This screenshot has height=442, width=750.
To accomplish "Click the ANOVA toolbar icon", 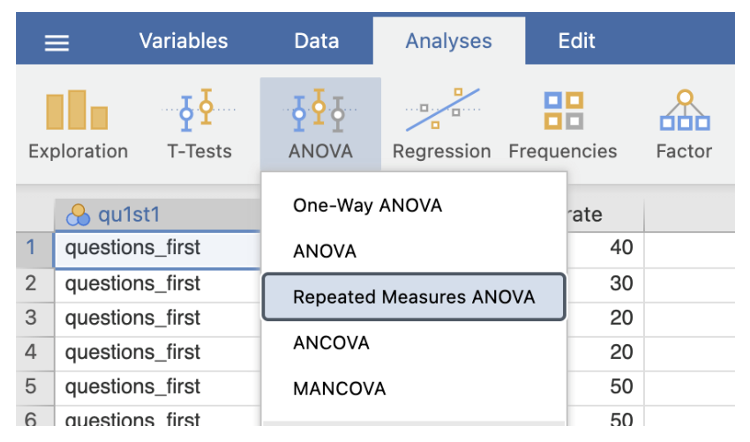I will [320, 124].
